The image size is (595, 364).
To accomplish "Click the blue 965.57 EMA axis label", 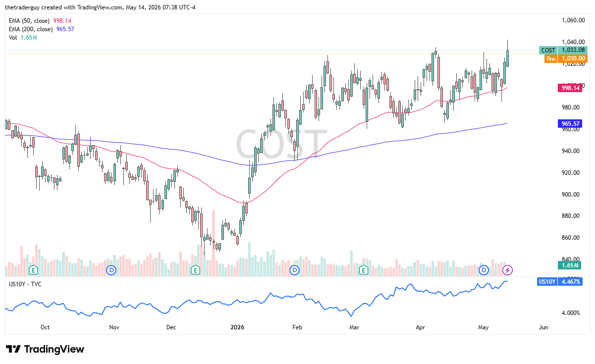I will [x=571, y=123].
